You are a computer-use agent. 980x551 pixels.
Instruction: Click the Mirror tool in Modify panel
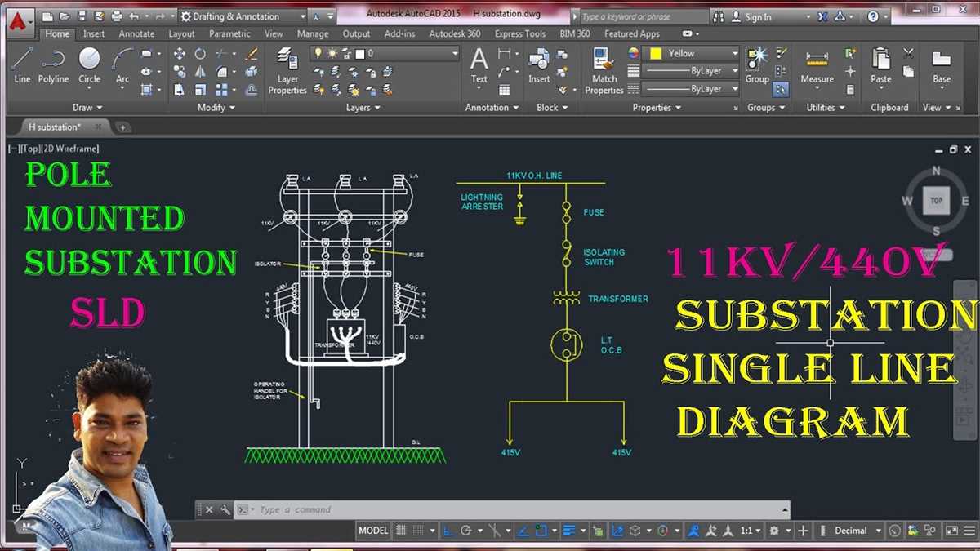tap(200, 72)
